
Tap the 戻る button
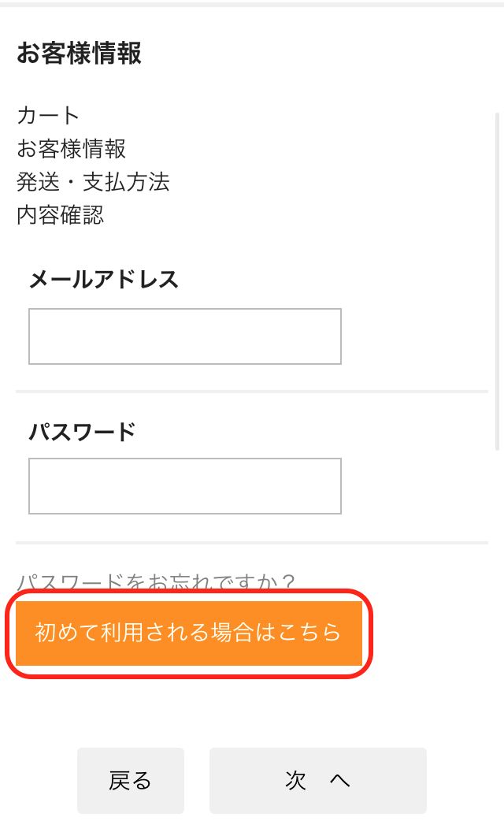pos(131,780)
